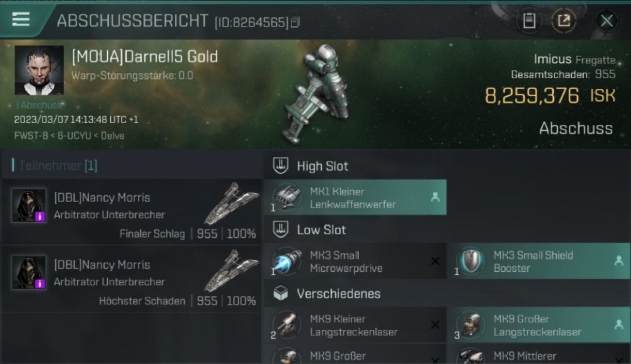Open Darnell5 Gold's pilot portrait
This screenshot has width=631, height=364.
(39, 70)
